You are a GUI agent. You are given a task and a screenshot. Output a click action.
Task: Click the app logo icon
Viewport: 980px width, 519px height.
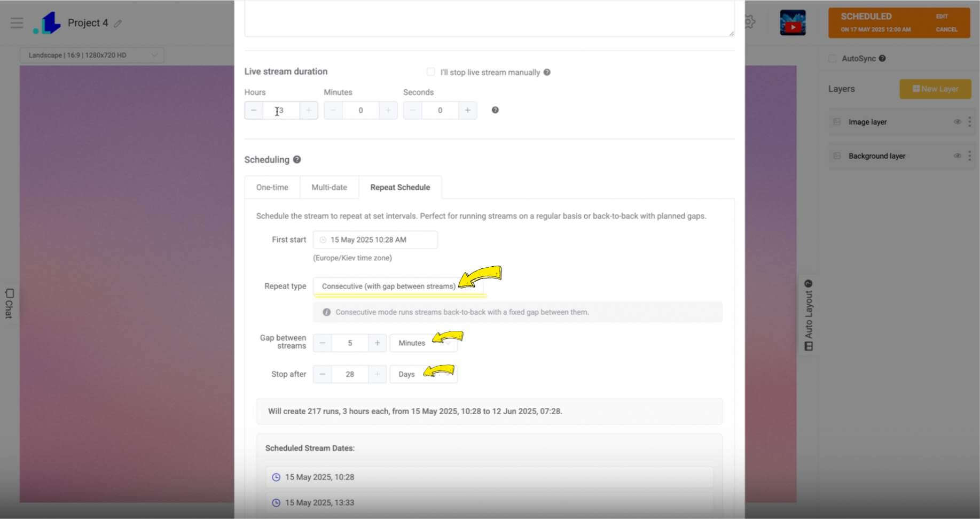coord(47,23)
